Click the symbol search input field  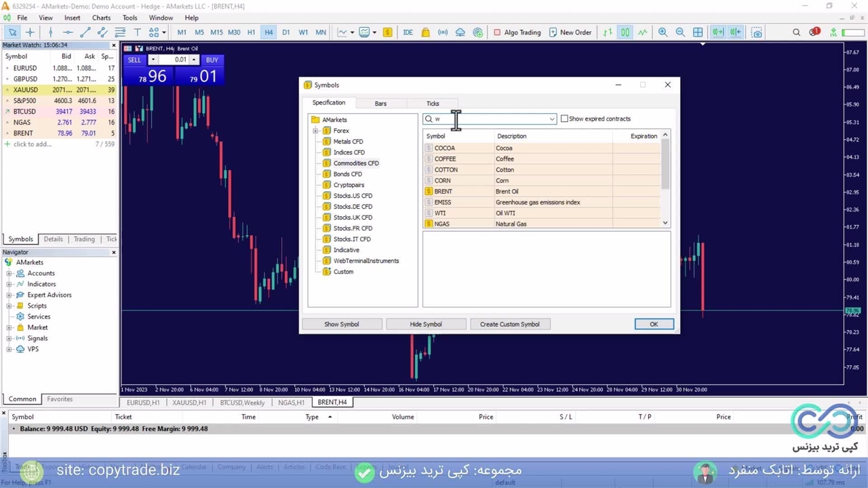click(x=488, y=119)
